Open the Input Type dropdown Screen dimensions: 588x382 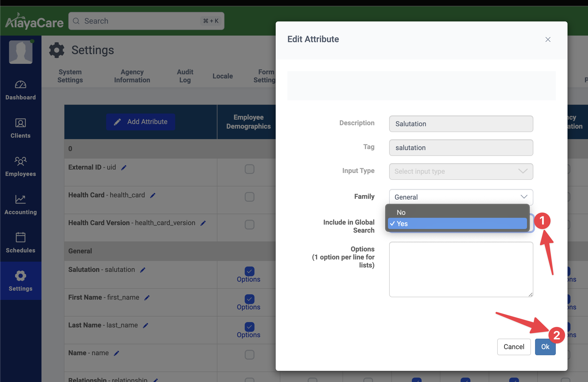point(461,171)
